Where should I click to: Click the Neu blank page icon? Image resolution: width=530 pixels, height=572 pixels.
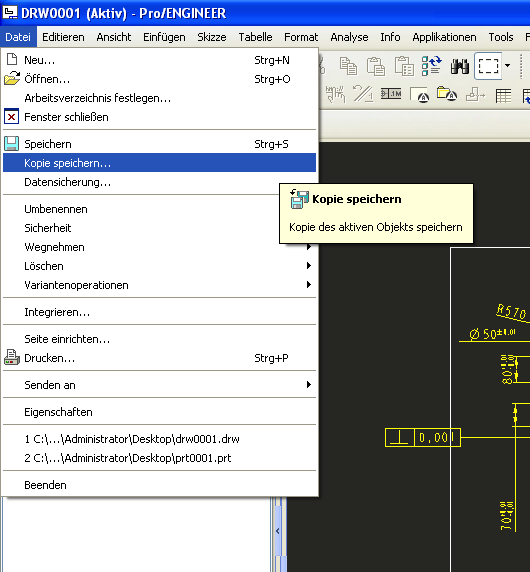coord(12,59)
